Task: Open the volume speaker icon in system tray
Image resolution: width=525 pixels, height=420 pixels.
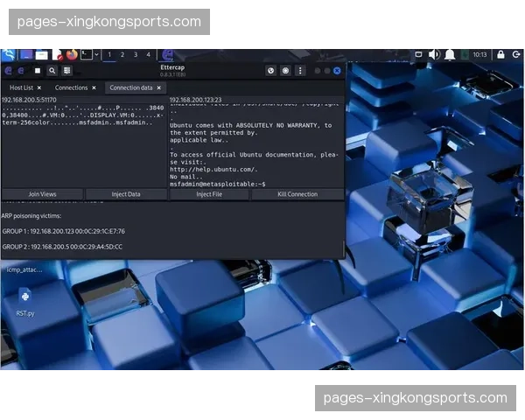Action: (434, 54)
